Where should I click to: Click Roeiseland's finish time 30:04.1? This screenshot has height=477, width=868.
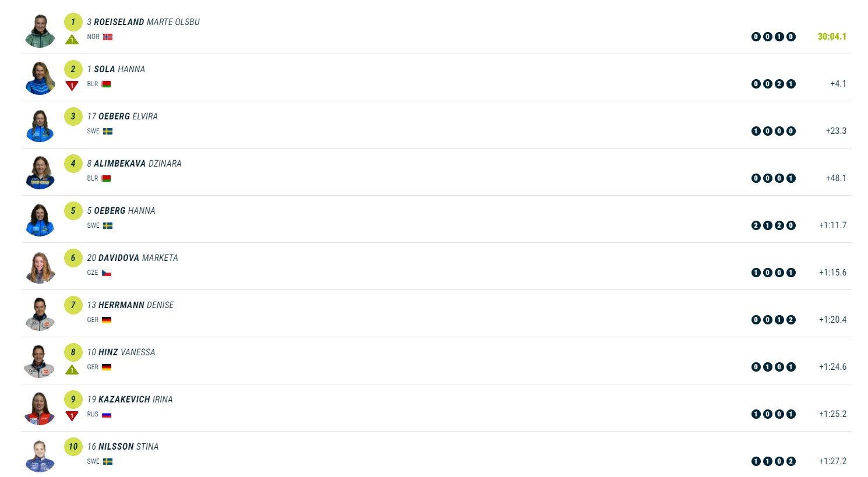coord(832,37)
